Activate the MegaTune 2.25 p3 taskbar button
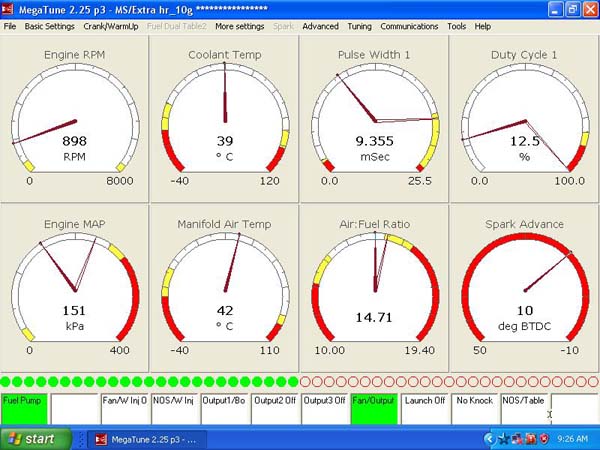 [x=147, y=439]
